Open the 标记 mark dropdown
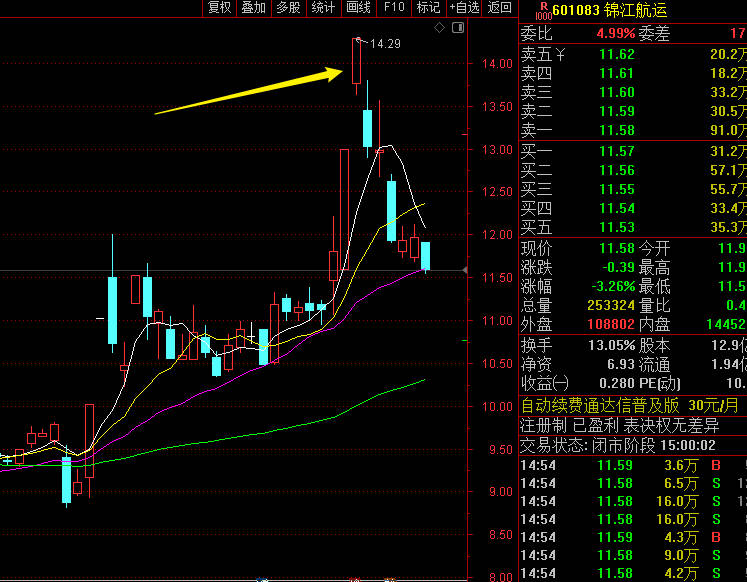Viewport: 747px width, 582px height. click(428, 8)
